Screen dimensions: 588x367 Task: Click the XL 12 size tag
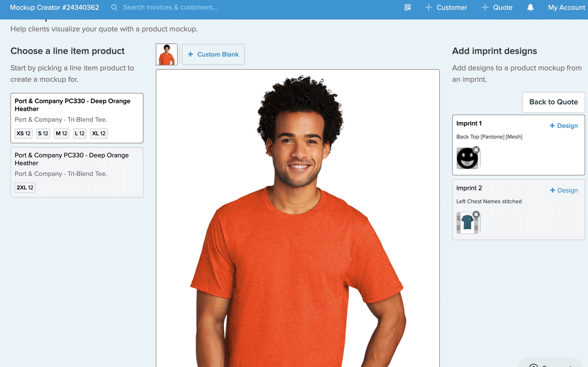pyautogui.click(x=99, y=134)
